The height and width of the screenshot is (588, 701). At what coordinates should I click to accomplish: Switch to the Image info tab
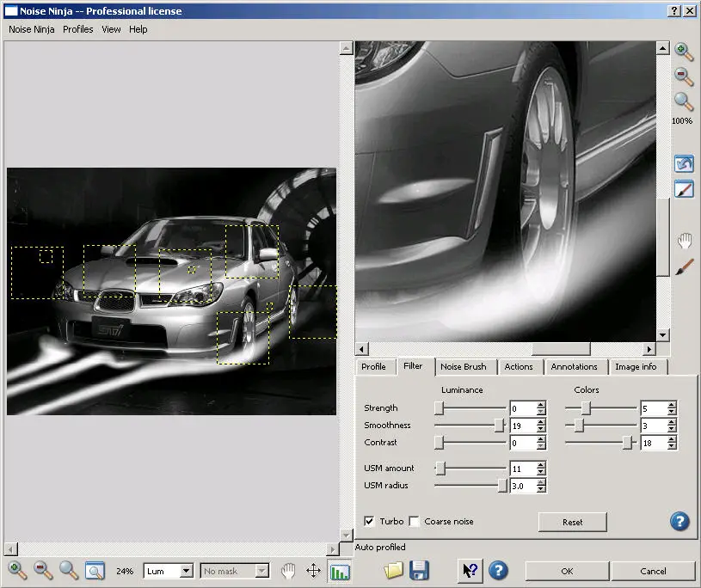636,367
